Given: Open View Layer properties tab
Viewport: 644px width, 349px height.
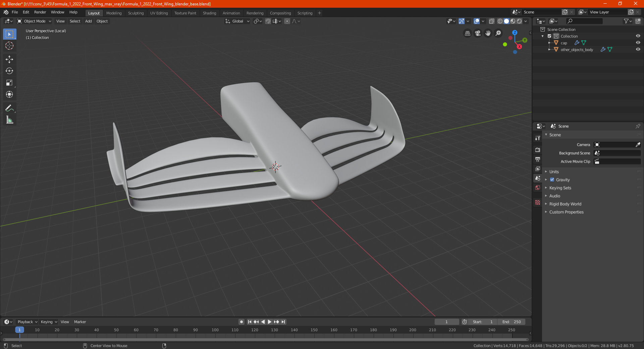Looking at the screenshot, I should pyautogui.click(x=538, y=168).
